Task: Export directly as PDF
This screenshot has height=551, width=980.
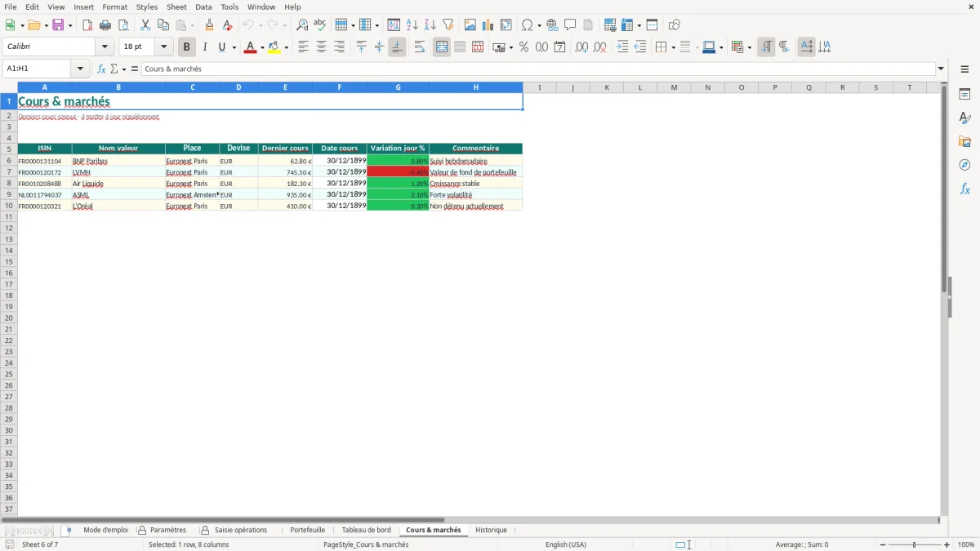Action: (87, 25)
